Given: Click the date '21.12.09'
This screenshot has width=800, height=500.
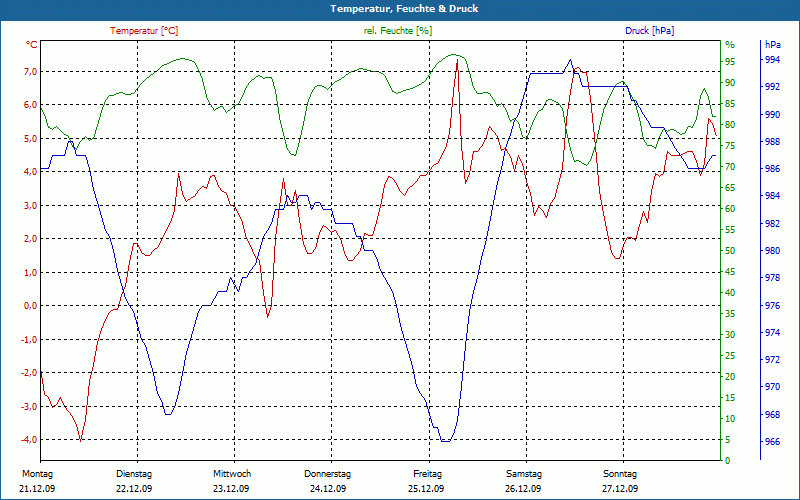Looking at the screenshot, I should pyautogui.click(x=37, y=489).
